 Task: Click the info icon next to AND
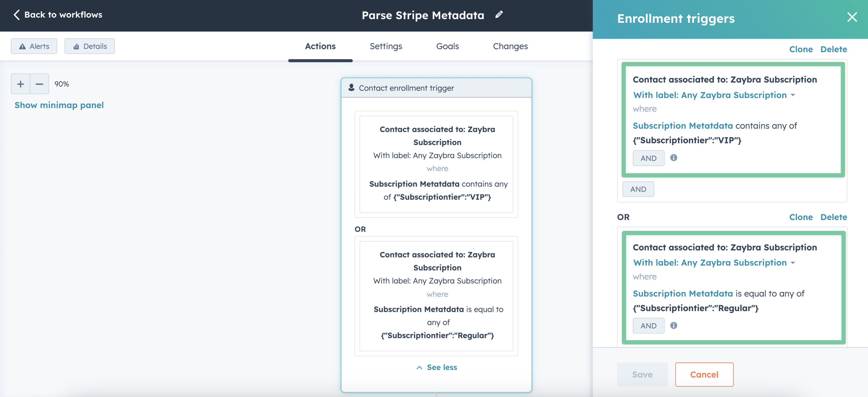point(674,158)
